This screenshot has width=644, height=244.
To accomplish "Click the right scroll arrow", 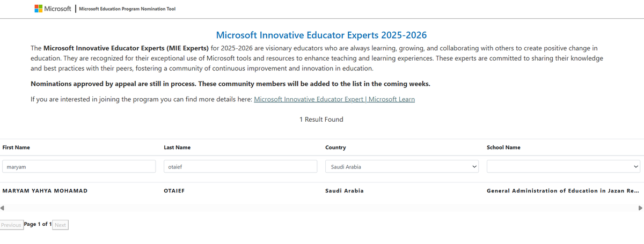I will pyautogui.click(x=640, y=208).
